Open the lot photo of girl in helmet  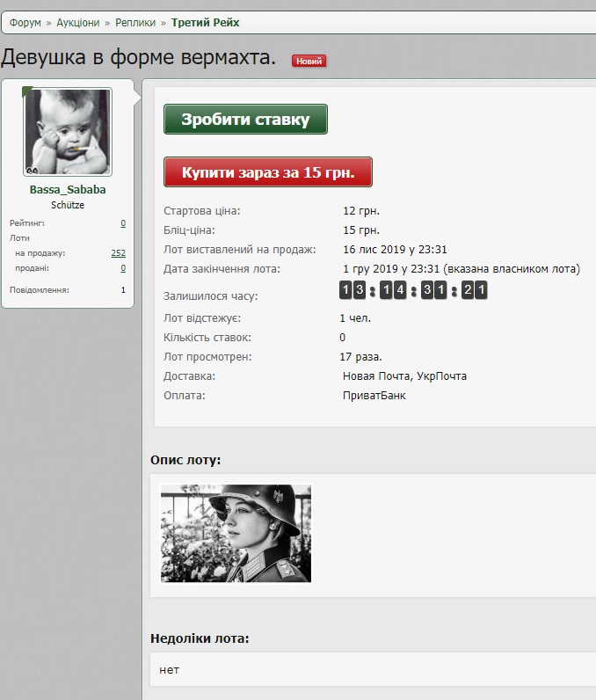[236, 534]
